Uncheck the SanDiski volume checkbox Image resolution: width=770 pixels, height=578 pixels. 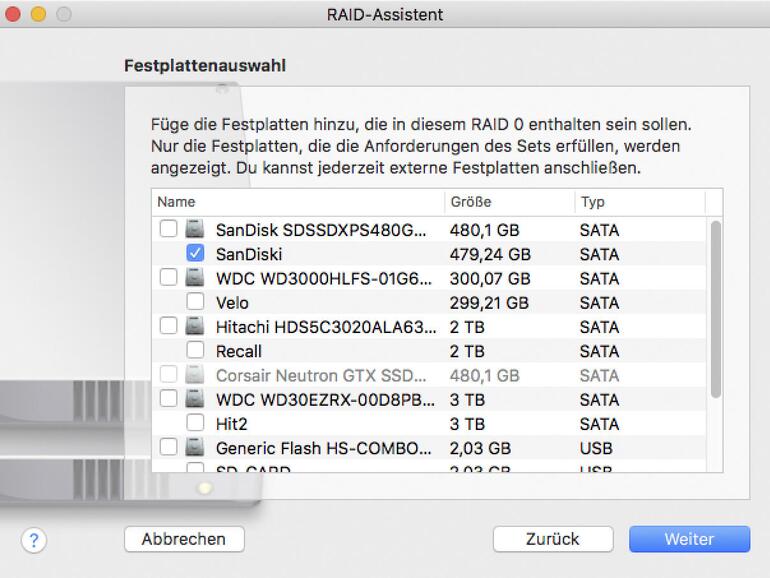pos(196,254)
